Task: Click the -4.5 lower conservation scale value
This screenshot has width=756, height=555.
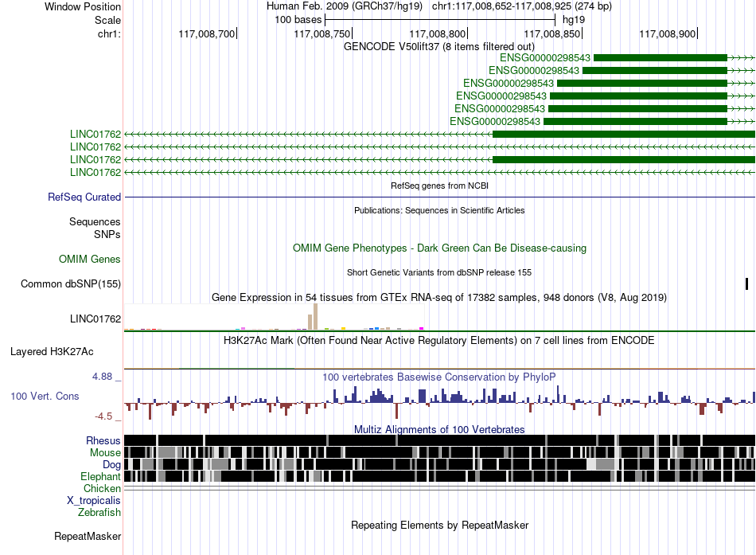Action: tap(103, 416)
